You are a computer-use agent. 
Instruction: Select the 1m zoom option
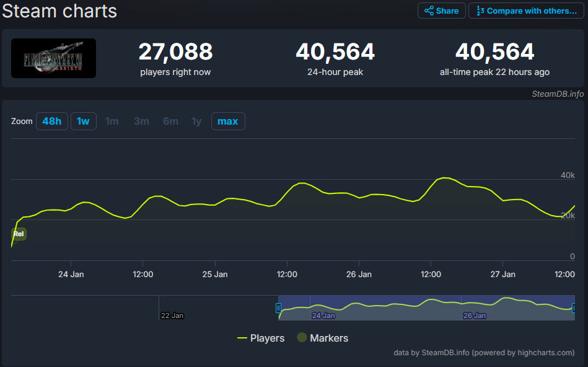pos(112,122)
